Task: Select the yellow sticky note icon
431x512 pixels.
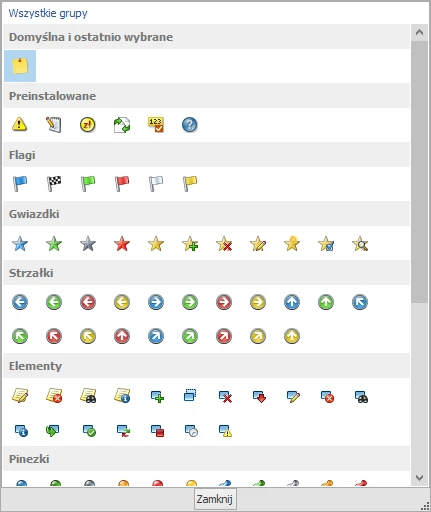Action: coord(20,66)
